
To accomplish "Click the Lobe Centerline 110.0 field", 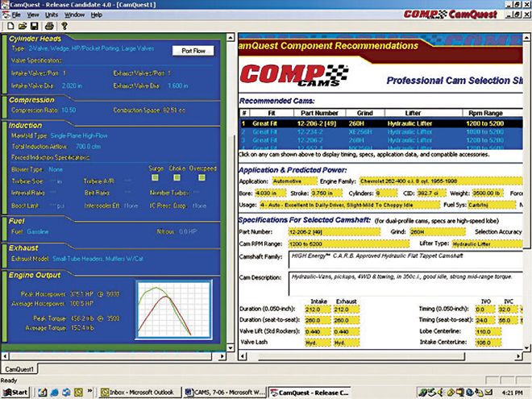I will point(488,331).
